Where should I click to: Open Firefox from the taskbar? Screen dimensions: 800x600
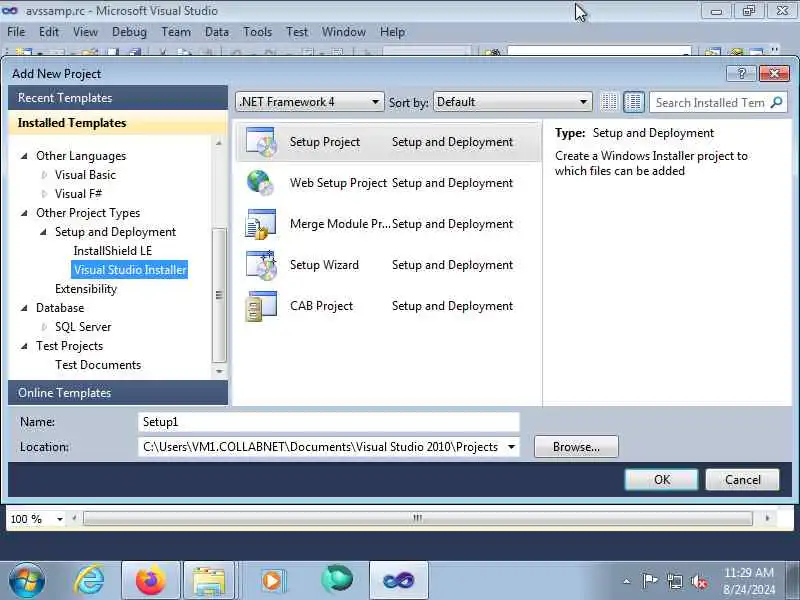pos(151,581)
